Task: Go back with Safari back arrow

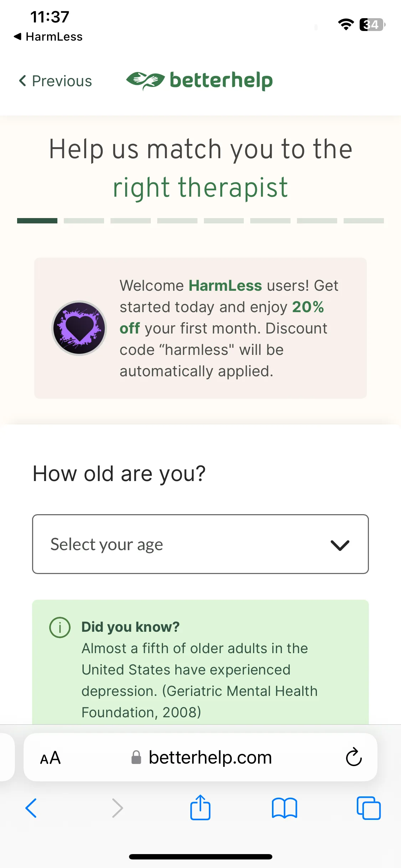Action: pyautogui.click(x=31, y=808)
